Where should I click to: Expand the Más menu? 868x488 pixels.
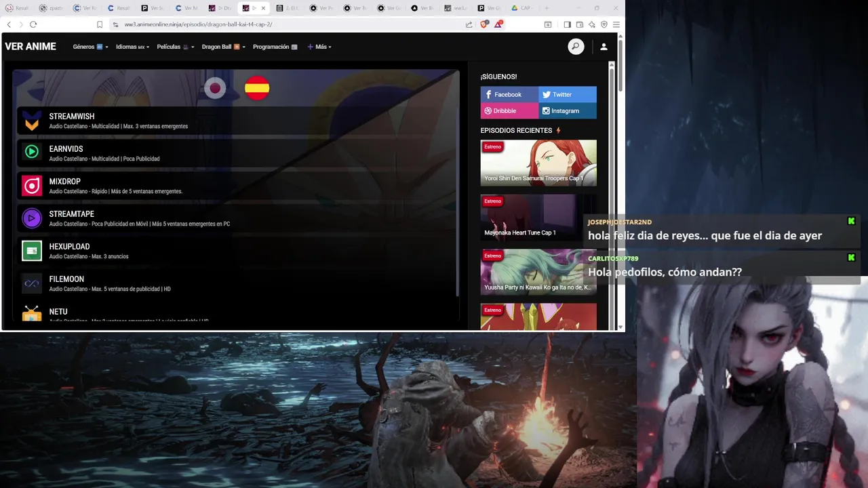point(319,47)
